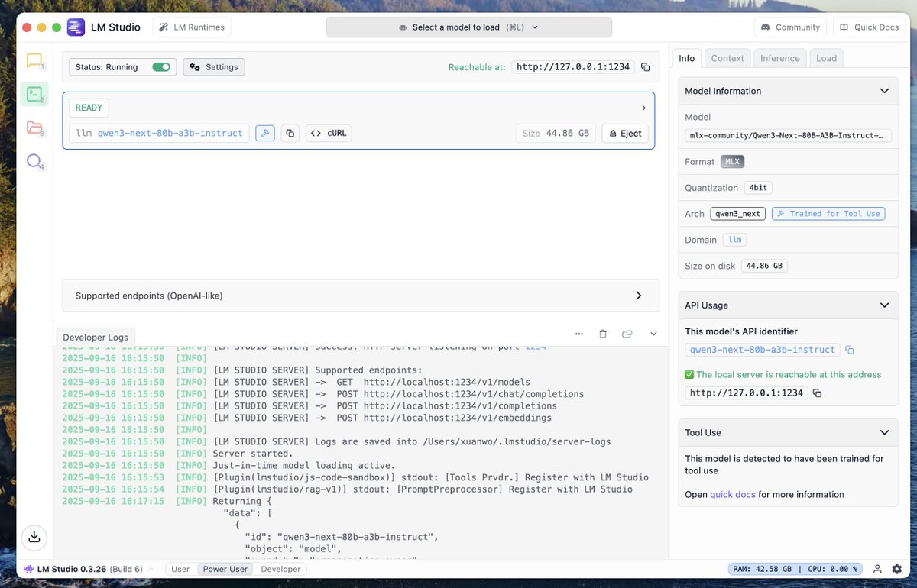Click the log line POST /v1/chat/completions
Screen dimensions: 917x588
[x=323, y=394]
